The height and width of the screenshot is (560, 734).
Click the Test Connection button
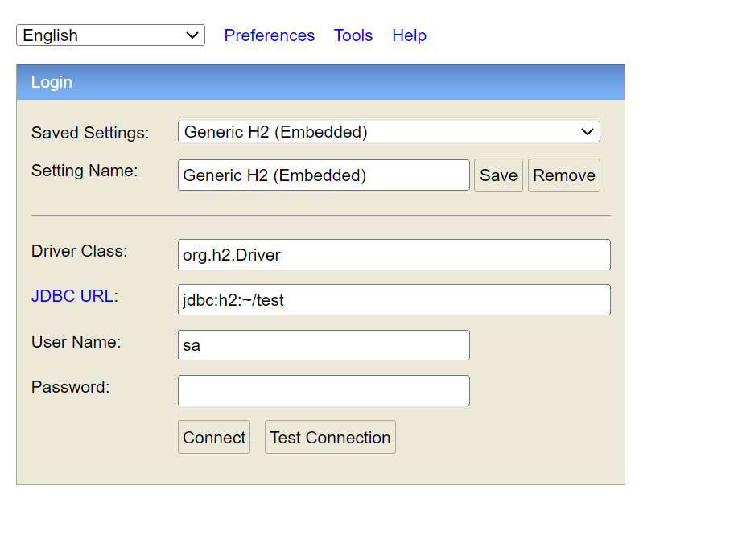pyautogui.click(x=331, y=437)
